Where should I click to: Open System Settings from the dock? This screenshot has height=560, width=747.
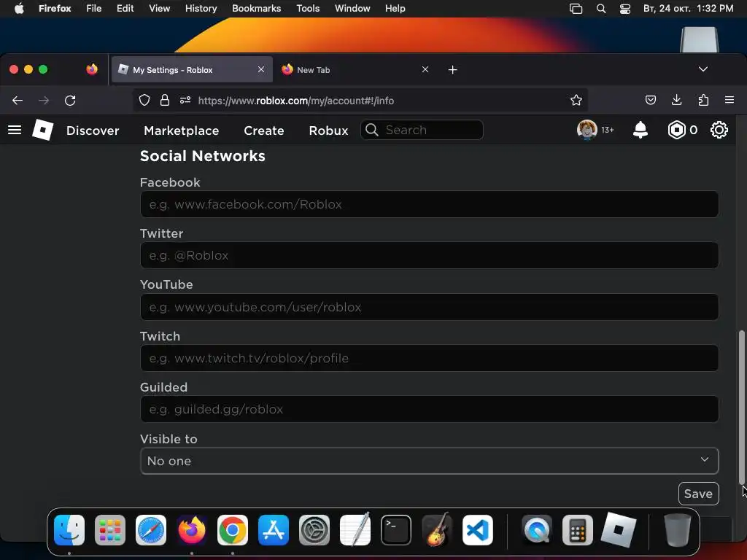point(314,530)
